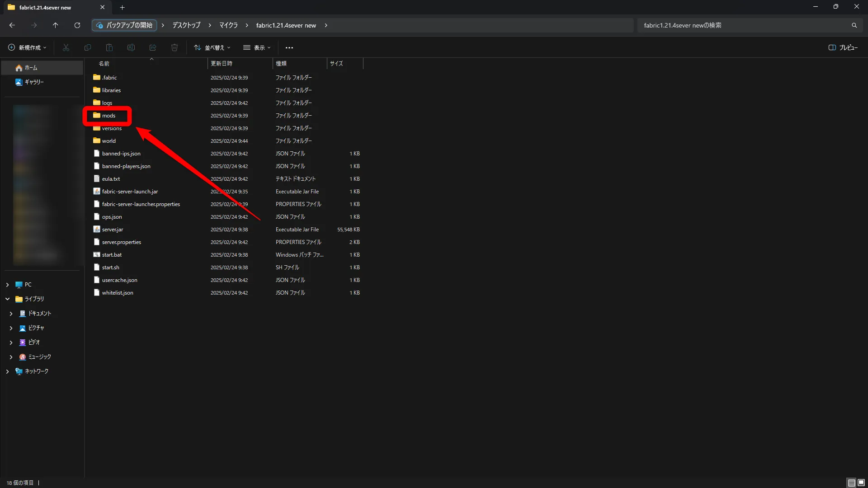868x488 pixels.
Task: Toggle the プレビュー preview pane
Action: point(843,47)
